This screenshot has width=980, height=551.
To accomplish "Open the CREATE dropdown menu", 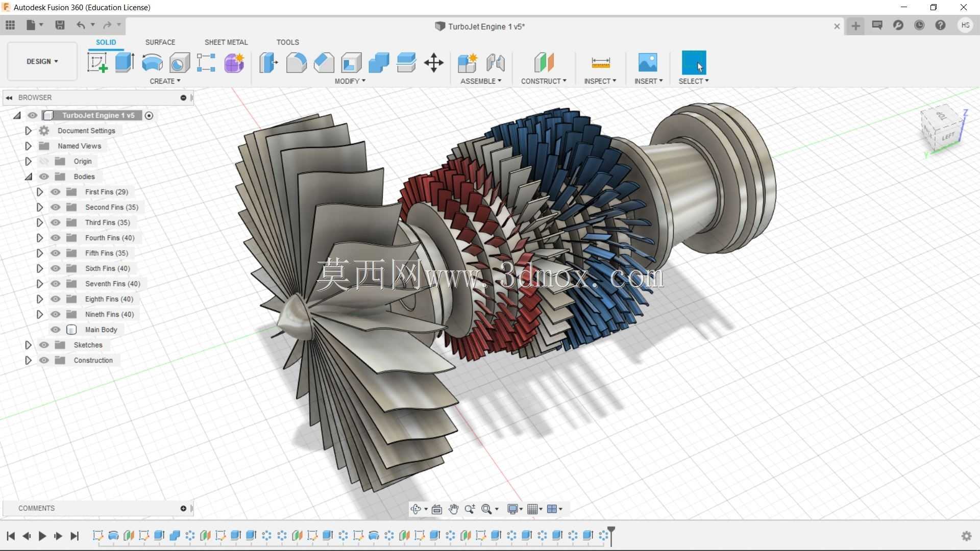I will [x=165, y=81].
